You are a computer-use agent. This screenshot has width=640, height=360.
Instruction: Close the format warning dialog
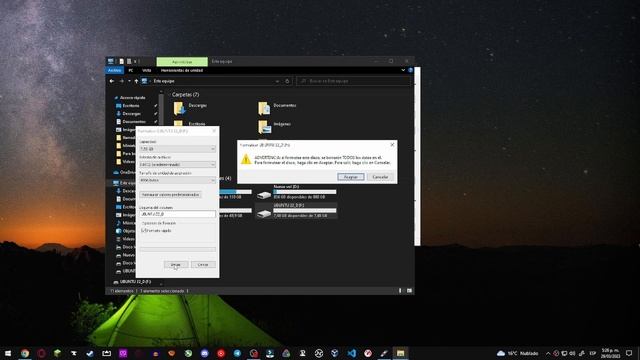(392, 144)
